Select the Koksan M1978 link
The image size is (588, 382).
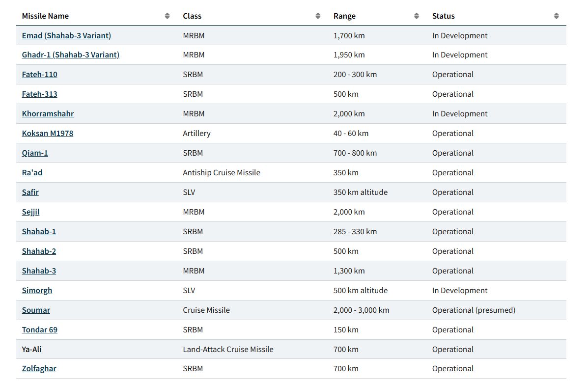47,134
